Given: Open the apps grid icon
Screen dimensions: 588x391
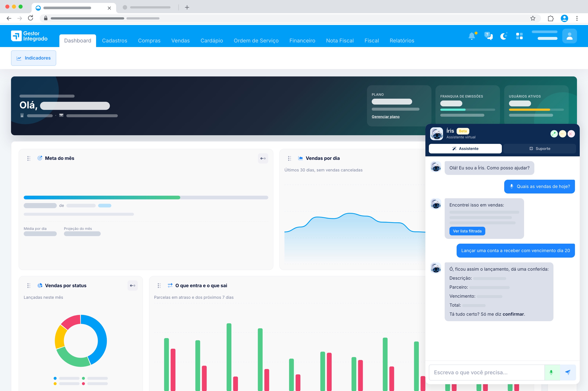Looking at the screenshot, I should [519, 36].
